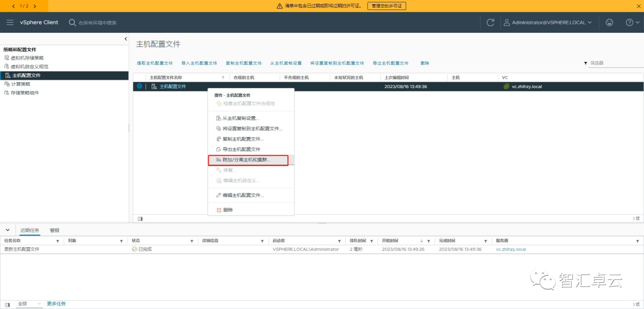Click 提取主机配置文件 toolbar action
Screen dimensions: 644x309
tap(155, 63)
